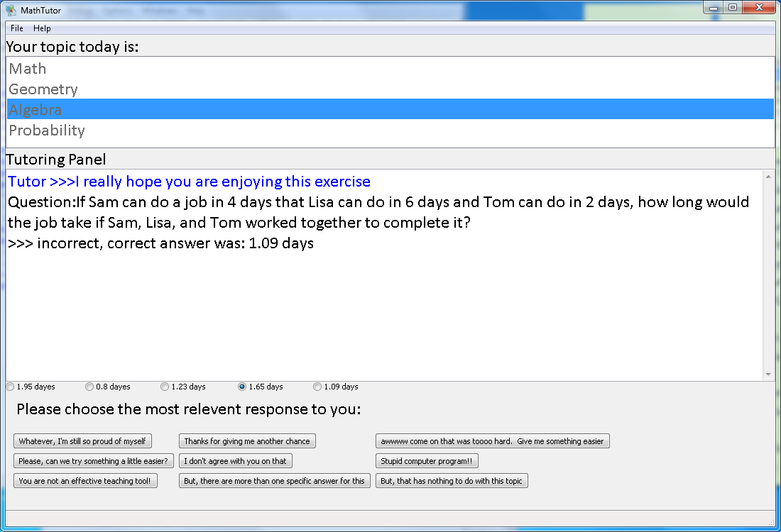Click 'Thanks for giving me another chance'
Image resolution: width=781 pixels, height=532 pixels.
click(x=248, y=441)
